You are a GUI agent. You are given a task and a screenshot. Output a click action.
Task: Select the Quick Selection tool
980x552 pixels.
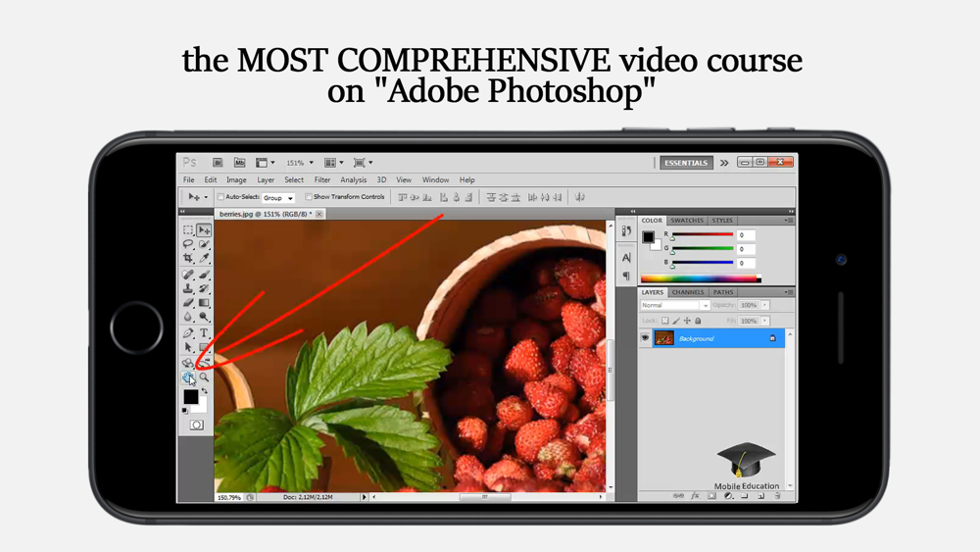(x=204, y=244)
